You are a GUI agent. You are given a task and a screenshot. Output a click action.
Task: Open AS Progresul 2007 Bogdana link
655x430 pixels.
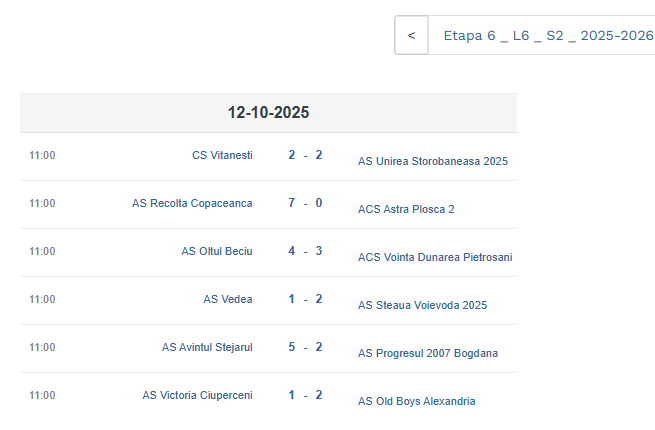point(428,353)
